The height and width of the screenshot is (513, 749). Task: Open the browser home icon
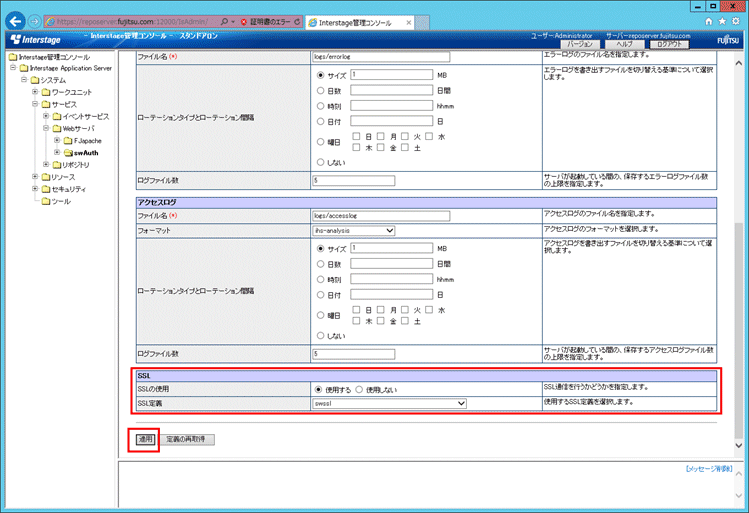coord(709,21)
